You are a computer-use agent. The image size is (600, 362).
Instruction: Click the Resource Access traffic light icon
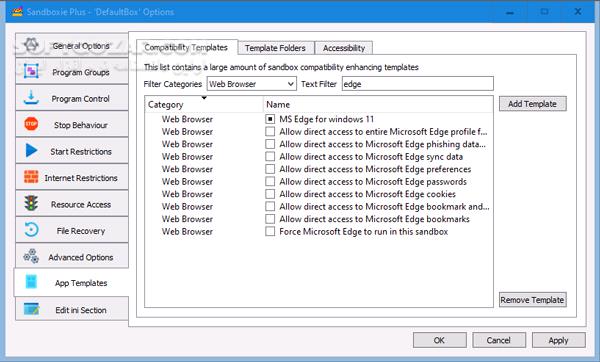tap(31, 203)
